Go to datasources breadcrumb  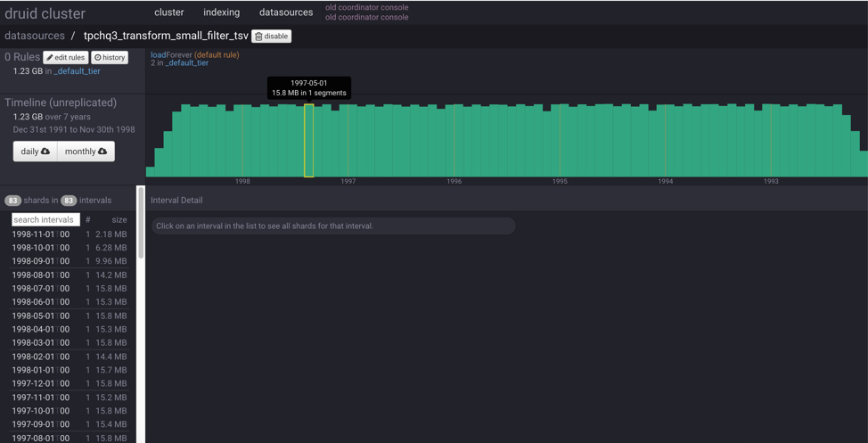point(35,36)
